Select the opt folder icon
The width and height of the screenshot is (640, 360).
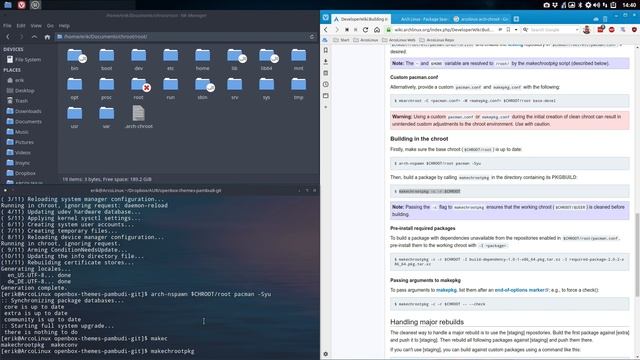[75, 84]
